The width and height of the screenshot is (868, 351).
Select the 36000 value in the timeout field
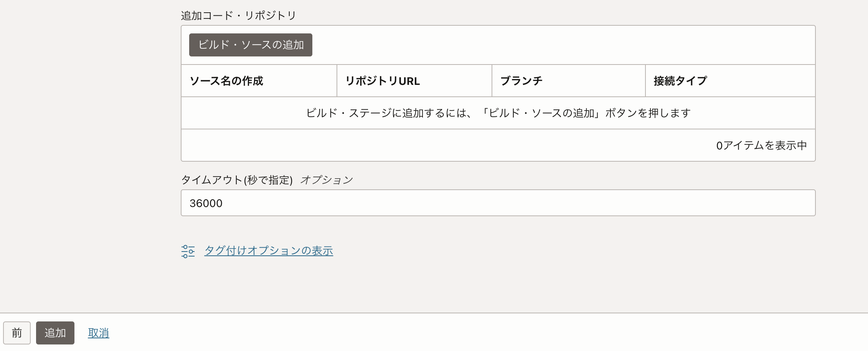(206, 203)
